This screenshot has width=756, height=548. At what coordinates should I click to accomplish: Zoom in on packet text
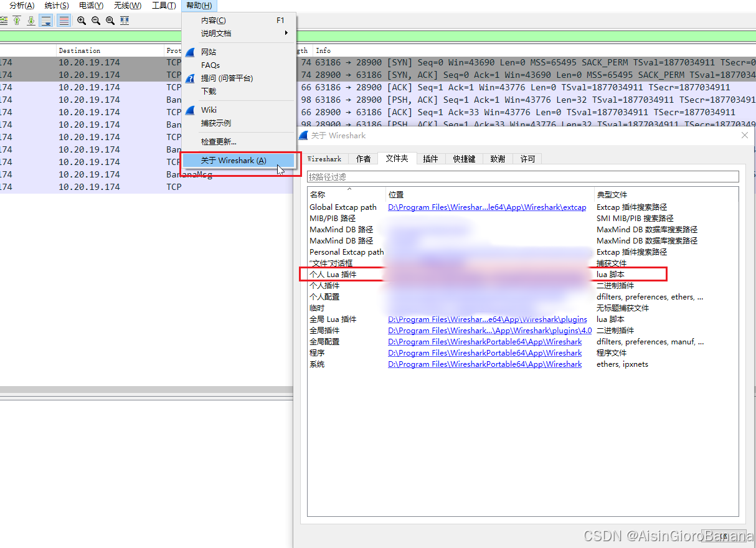(x=82, y=21)
